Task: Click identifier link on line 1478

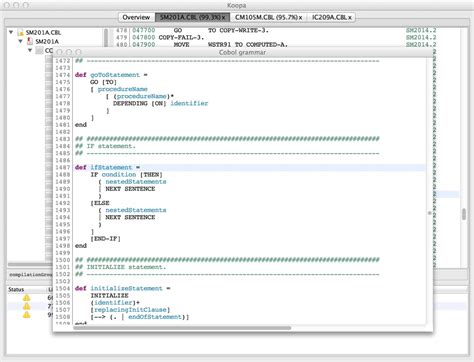Action: [189, 103]
